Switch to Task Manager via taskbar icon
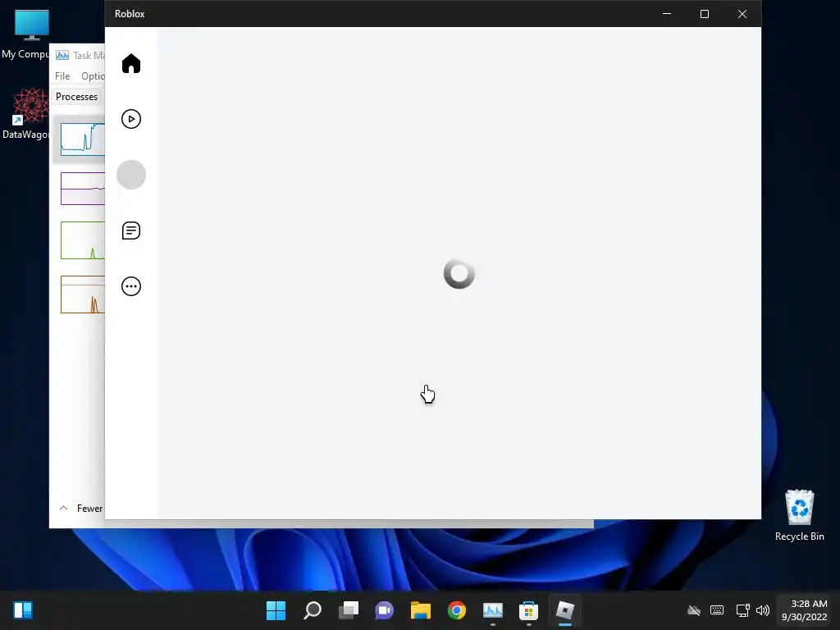 [492, 610]
